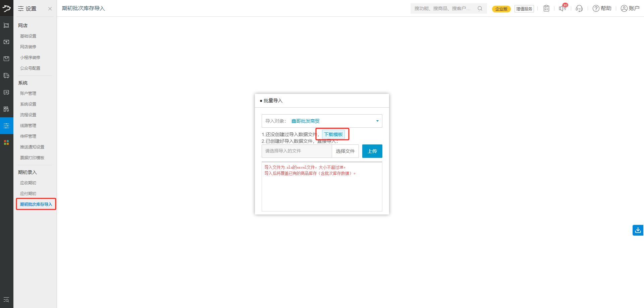Screen dimensions: 644x308
Task: Click the customer service headset icon
Action: 579,8
